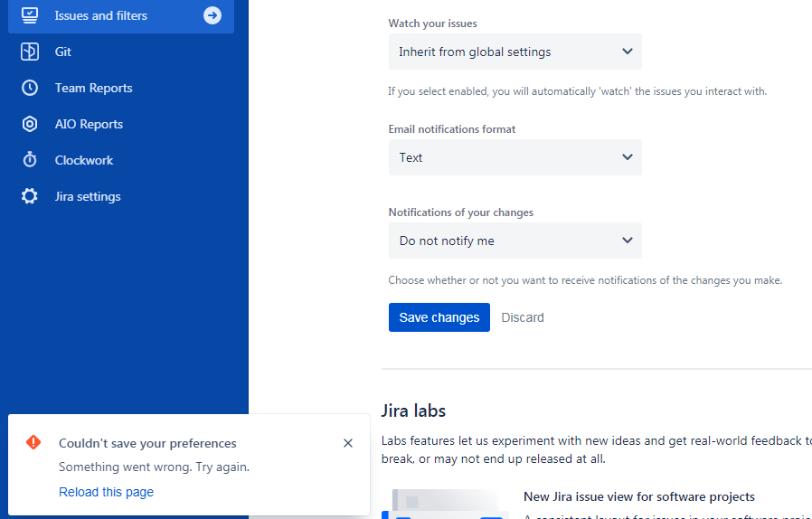Click the arrow circle beside Issues and filters
812x519 pixels.
(x=212, y=15)
